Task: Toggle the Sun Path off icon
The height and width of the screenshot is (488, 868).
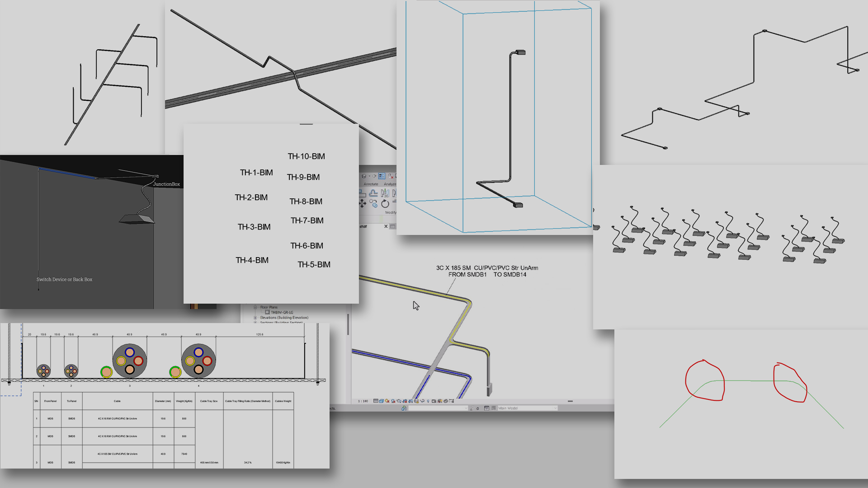Action: [387, 401]
